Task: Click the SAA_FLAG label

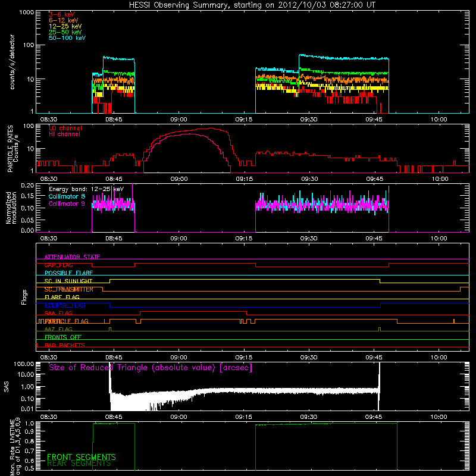Action: click(58, 314)
